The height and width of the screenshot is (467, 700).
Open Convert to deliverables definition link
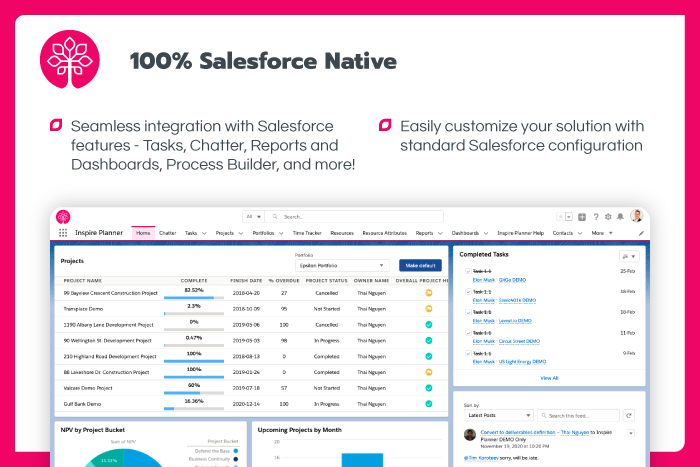[x=518, y=432]
